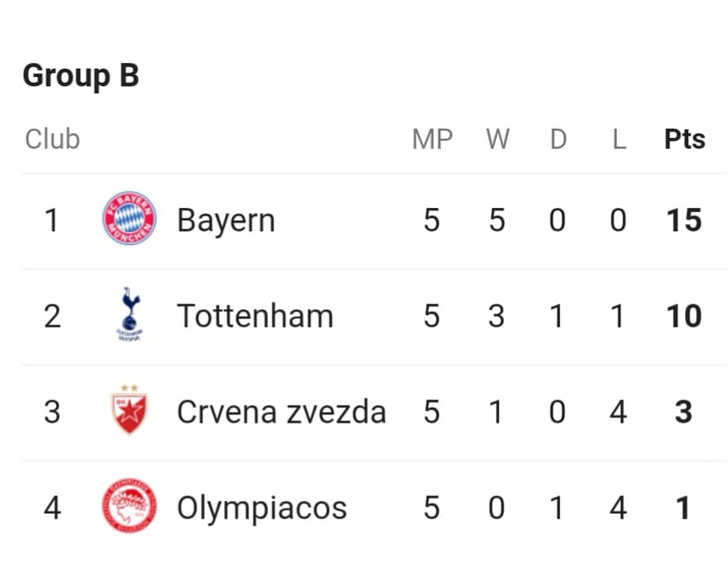Click the MP column header
The image size is (728, 577).
432,139
